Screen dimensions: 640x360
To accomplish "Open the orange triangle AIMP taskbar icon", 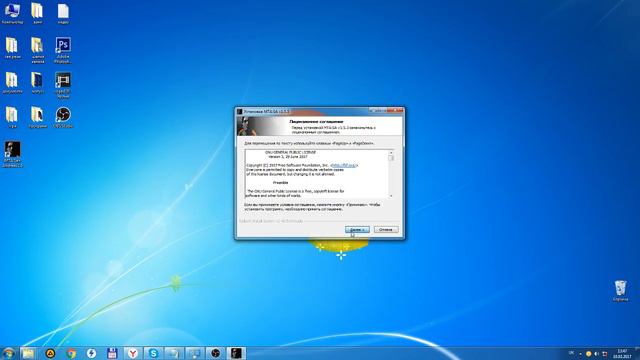I will pyautogui.click(x=50, y=353).
